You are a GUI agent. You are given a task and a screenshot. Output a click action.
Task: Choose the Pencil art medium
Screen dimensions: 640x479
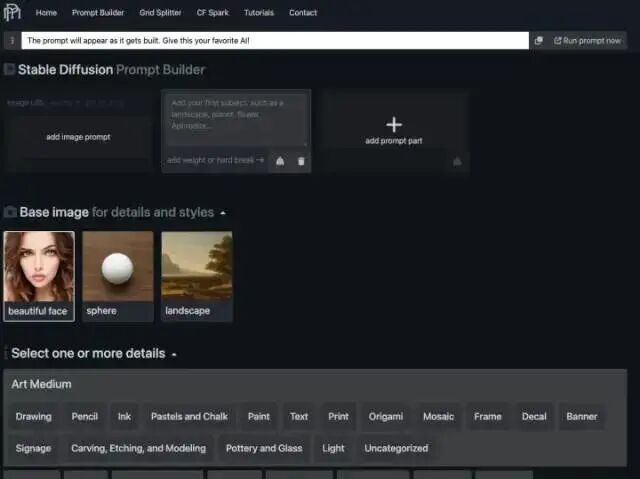[x=84, y=417]
